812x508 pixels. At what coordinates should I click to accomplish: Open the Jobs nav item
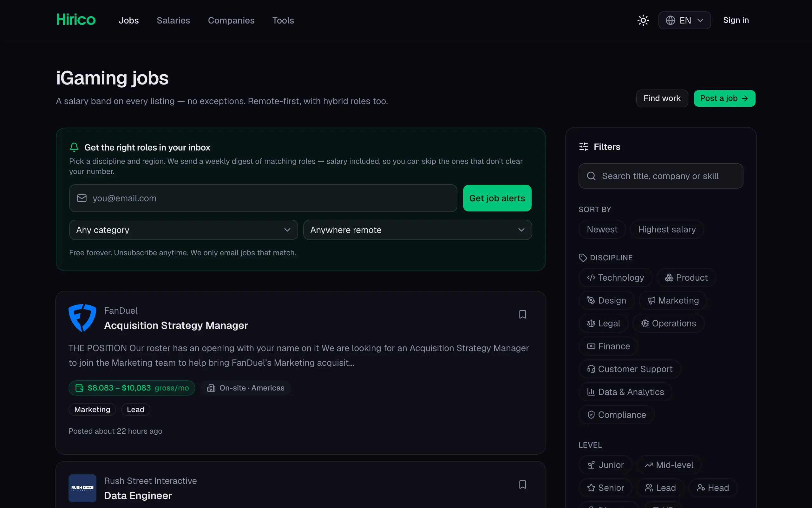pyautogui.click(x=128, y=21)
